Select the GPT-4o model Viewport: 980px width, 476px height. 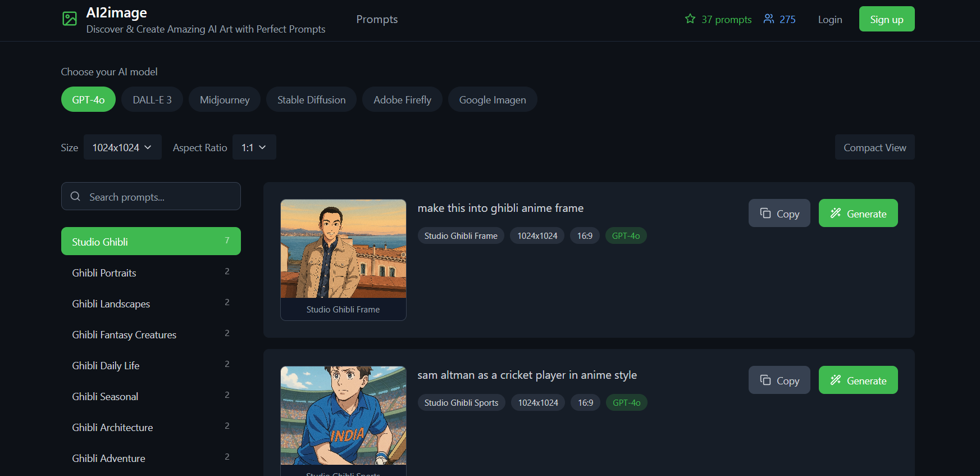coord(88,99)
